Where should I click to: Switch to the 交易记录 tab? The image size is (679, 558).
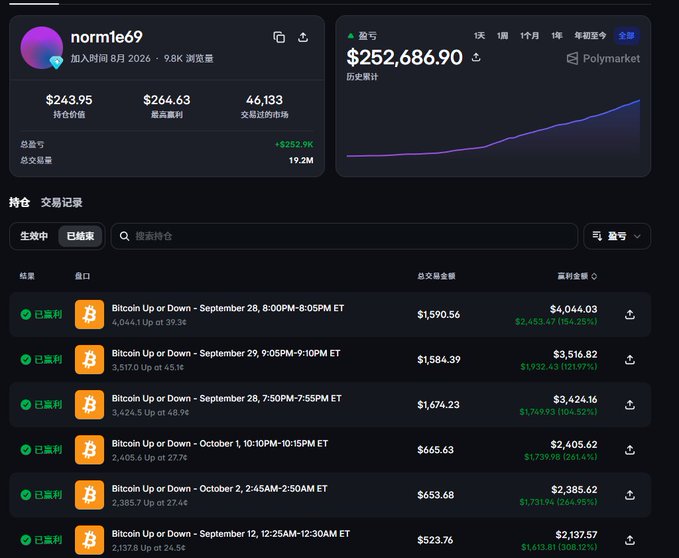(61, 202)
